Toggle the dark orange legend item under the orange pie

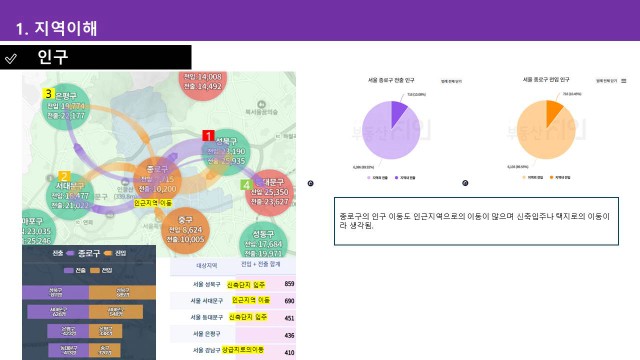click(x=560, y=177)
